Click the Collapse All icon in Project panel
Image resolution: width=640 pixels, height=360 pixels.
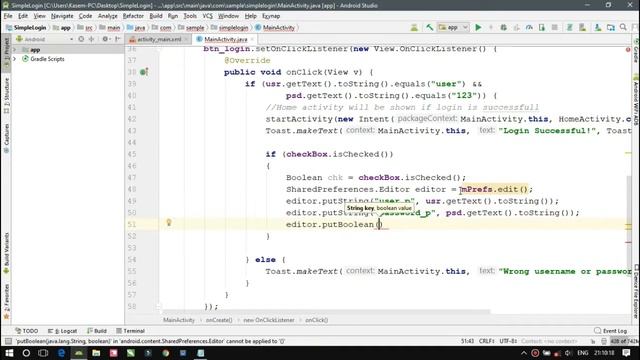click(91, 39)
